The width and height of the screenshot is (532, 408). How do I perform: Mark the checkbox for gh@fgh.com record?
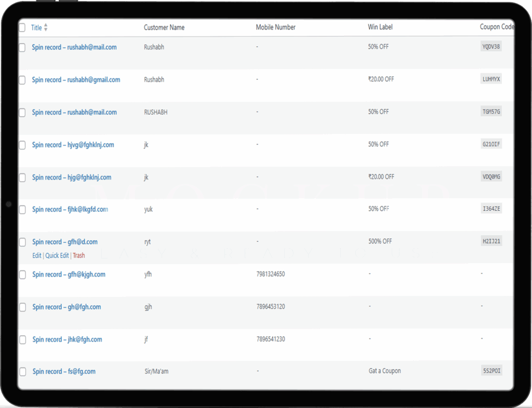(22, 307)
